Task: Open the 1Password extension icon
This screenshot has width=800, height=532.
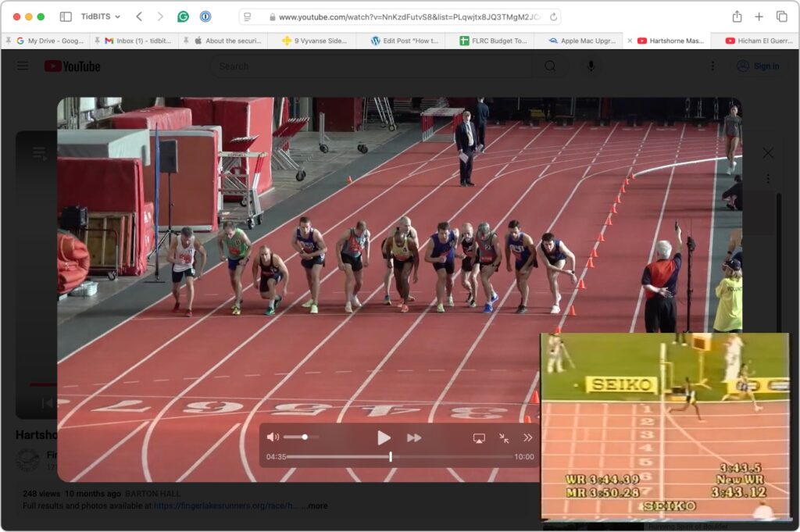Action: (205, 16)
